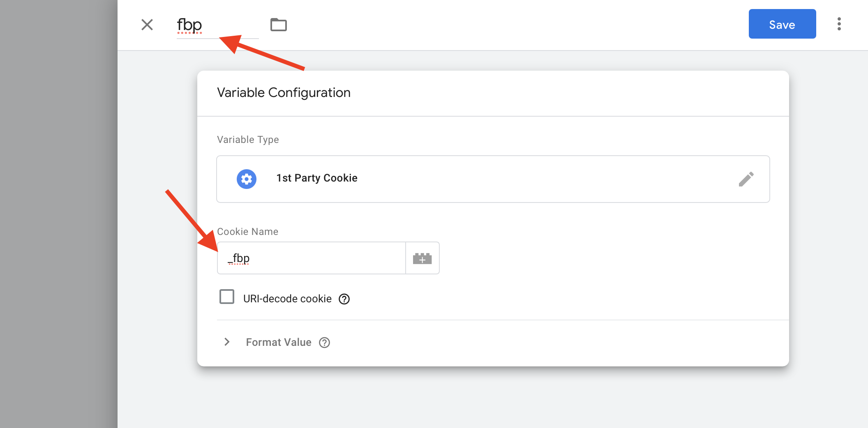Click the Format Value section label
868x428 pixels.
[x=279, y=342]
